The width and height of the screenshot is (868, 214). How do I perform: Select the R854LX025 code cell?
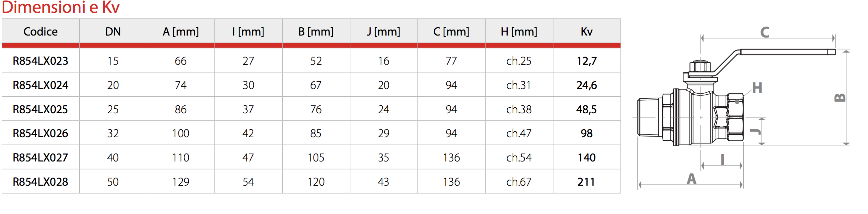coord(40,109)
